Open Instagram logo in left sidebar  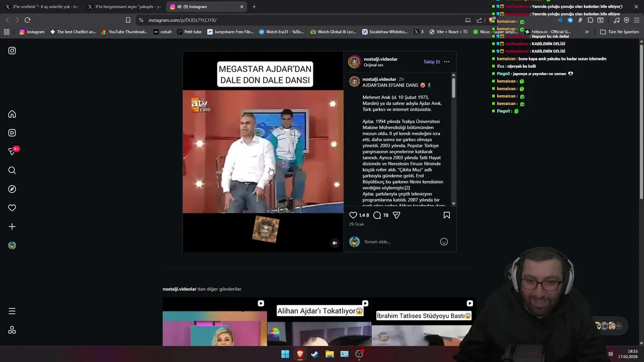(12, 51)
